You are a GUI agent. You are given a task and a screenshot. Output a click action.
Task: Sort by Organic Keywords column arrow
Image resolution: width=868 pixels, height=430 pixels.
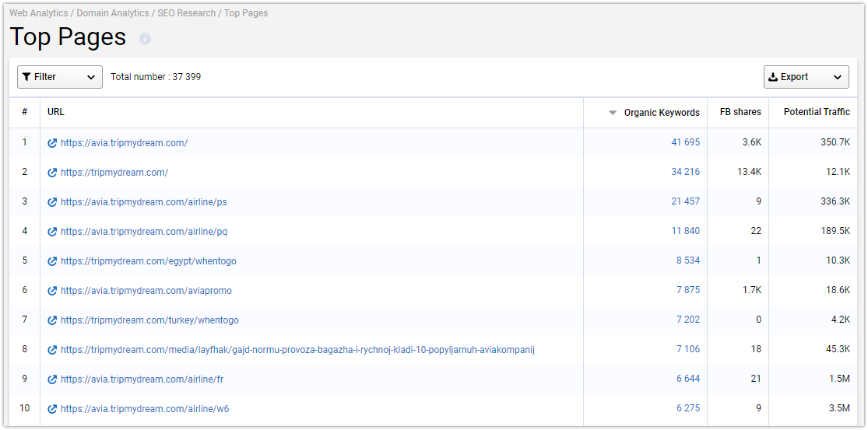coord(612,113)
